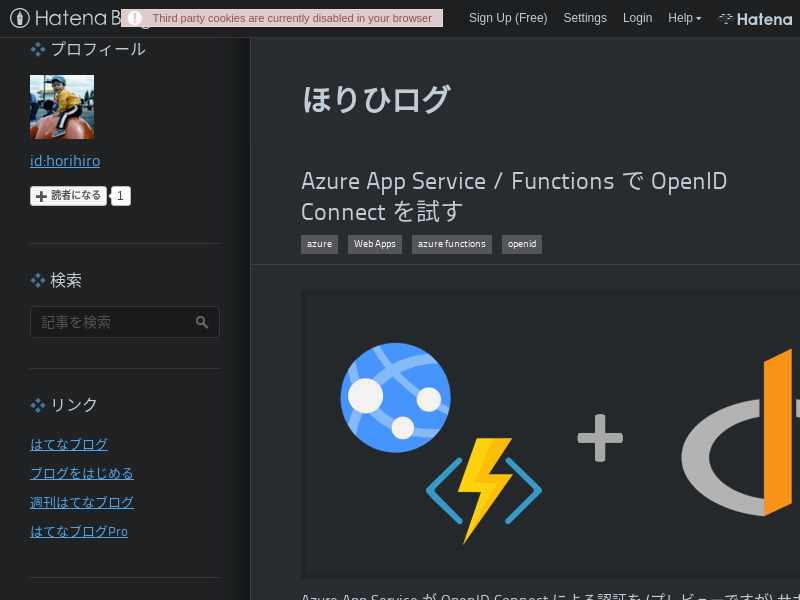The height and width of the screenshot is (600, 800).
Task: Open the はてなブログ link
Action: (69, 444)
